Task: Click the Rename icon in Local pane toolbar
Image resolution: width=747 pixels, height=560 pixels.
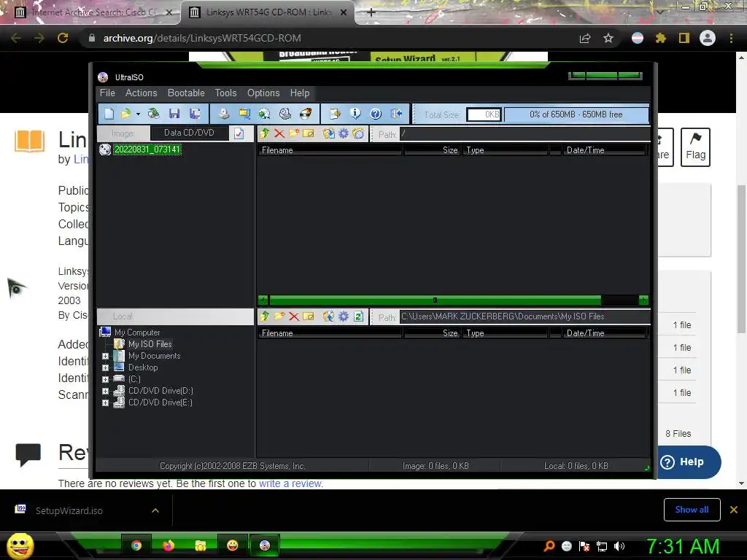Action: point(309,316)
